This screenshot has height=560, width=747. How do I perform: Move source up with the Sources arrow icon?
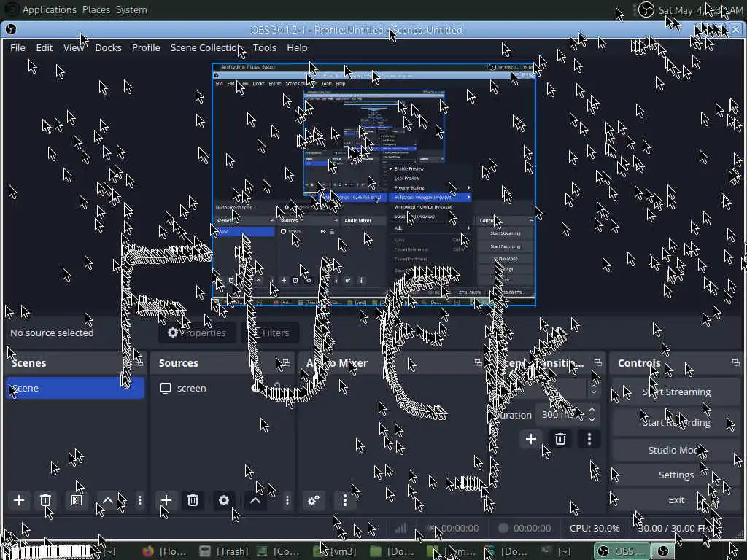coord(255,500)
